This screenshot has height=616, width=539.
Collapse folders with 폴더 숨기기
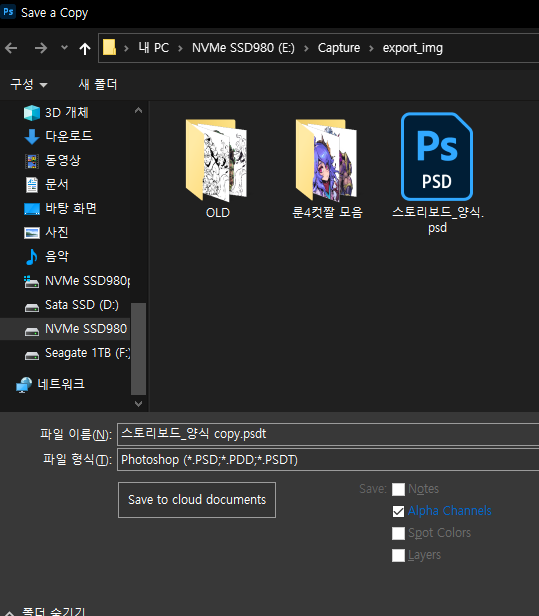[x=45, y=611]
